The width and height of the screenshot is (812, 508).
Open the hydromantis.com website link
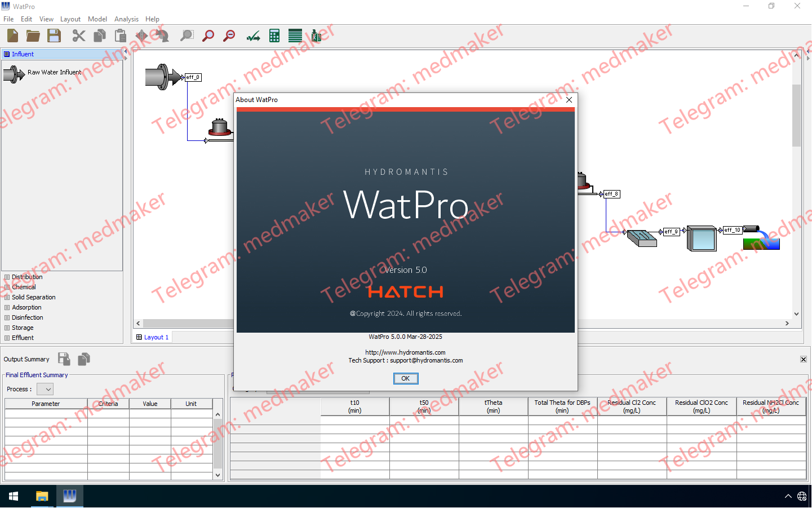pyautogui.click(x=405, y=352)
